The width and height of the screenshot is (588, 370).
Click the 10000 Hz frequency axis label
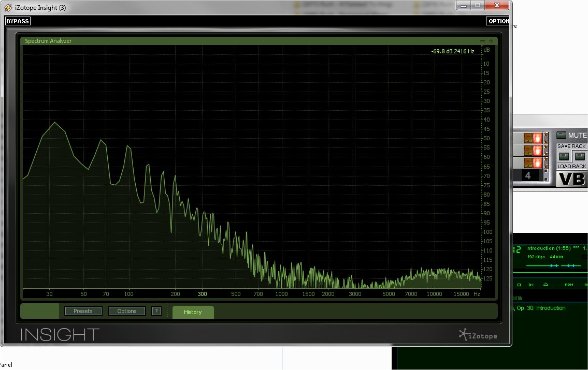click(434, 294)
